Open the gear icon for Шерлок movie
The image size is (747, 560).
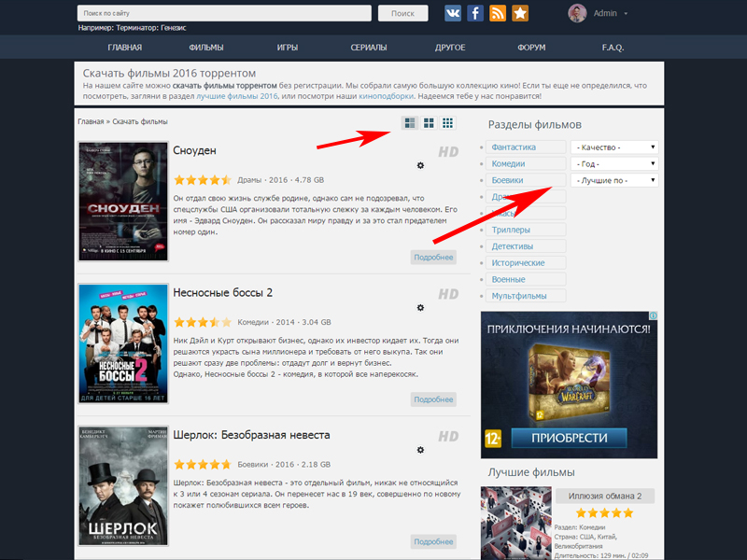420,450
